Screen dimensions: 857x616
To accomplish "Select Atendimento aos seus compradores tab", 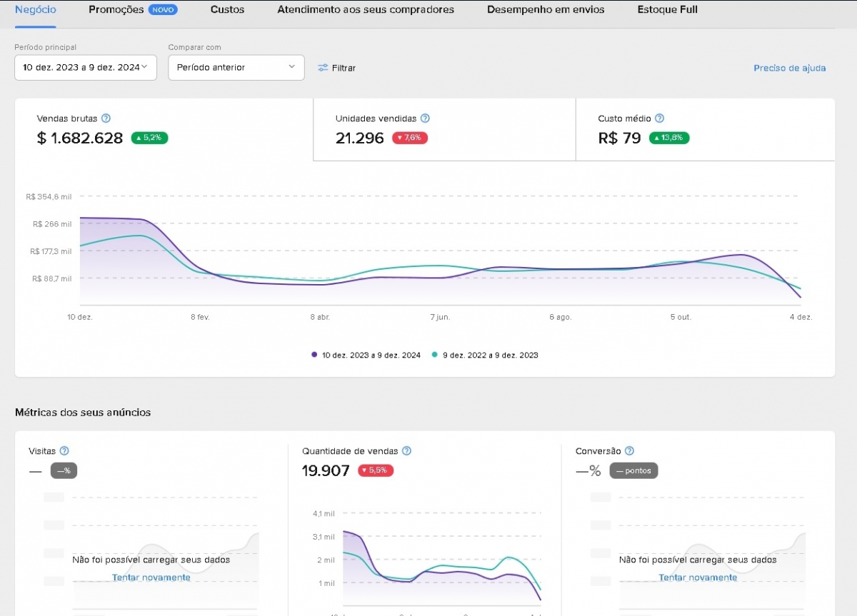I will tap(366, 10).
